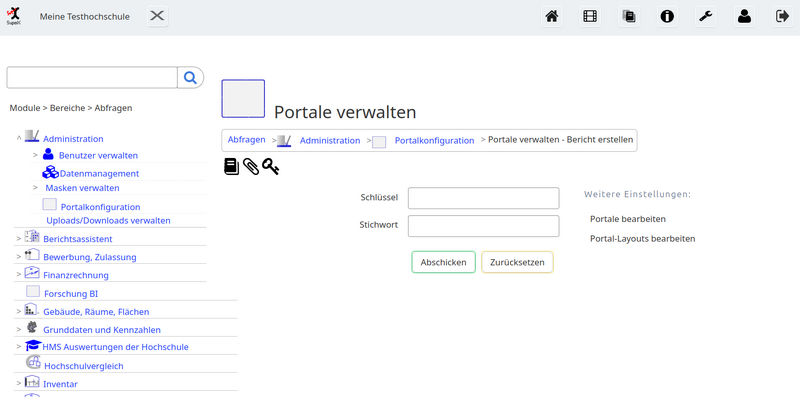Open Grunddaten und Kennzahlen

tap(102, 330)
